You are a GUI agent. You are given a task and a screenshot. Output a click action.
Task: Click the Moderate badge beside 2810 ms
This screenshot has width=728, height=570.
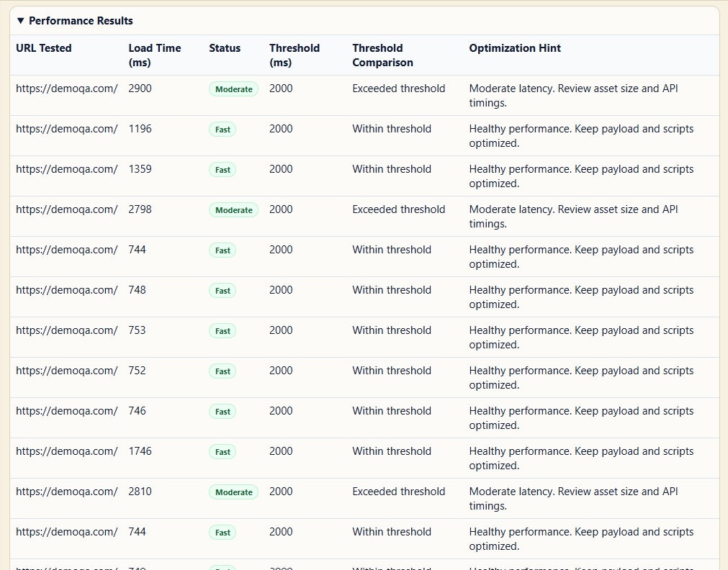[233, 492]
